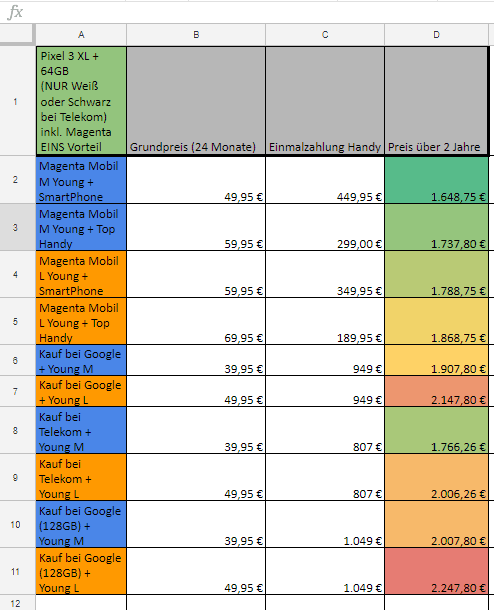494x610 pixels.
Task: Click the 1.049 € cell in row 10
Action: coord(325,524)
